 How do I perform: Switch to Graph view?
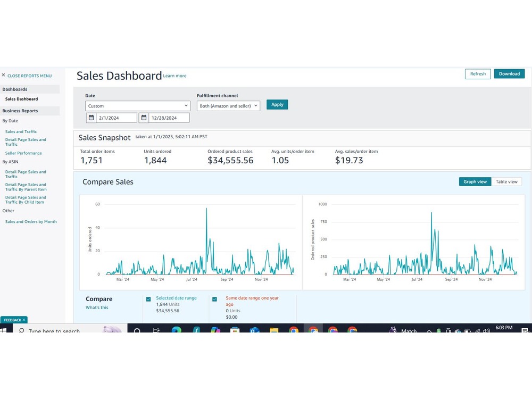[475, 181]
